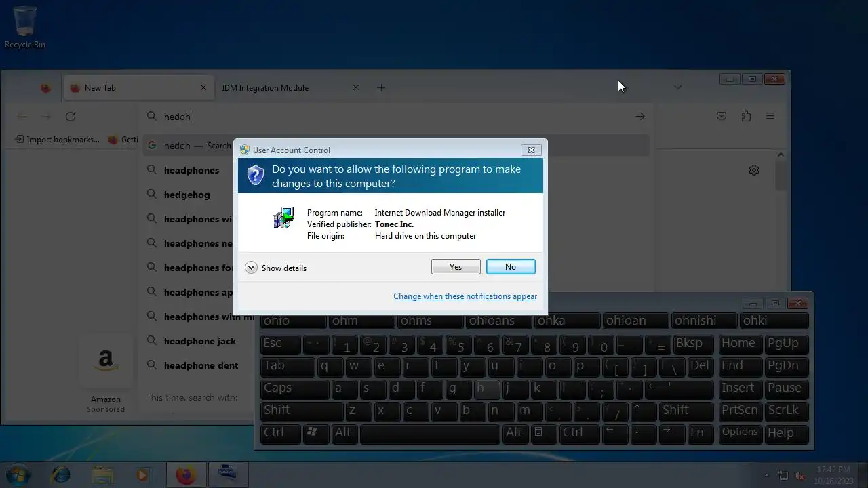The height and width of the screenshot is (488, 868).
Task: Choose the ohioans text prediction
Action: coord(499,321)
